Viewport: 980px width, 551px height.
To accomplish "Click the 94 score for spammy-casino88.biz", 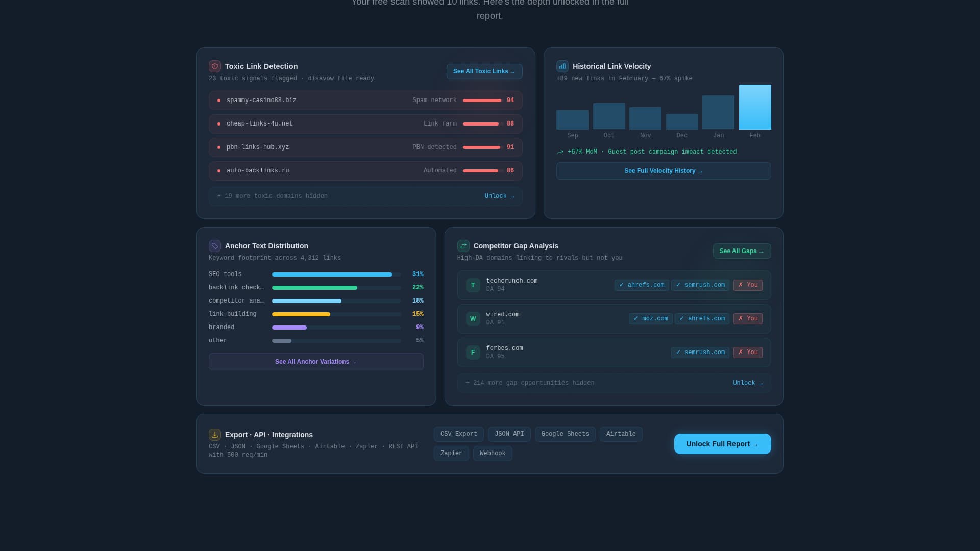I will click(x=510, y=101).
